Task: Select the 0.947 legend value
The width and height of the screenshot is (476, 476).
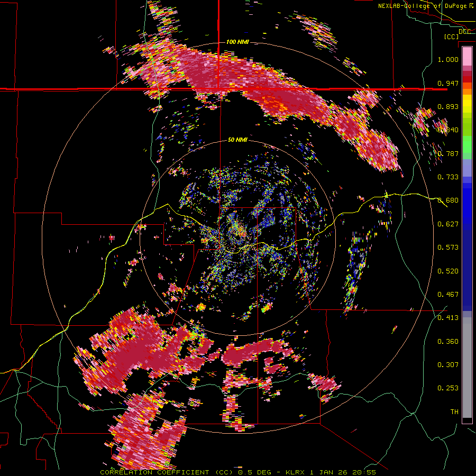Action: (x=448, y=83)
